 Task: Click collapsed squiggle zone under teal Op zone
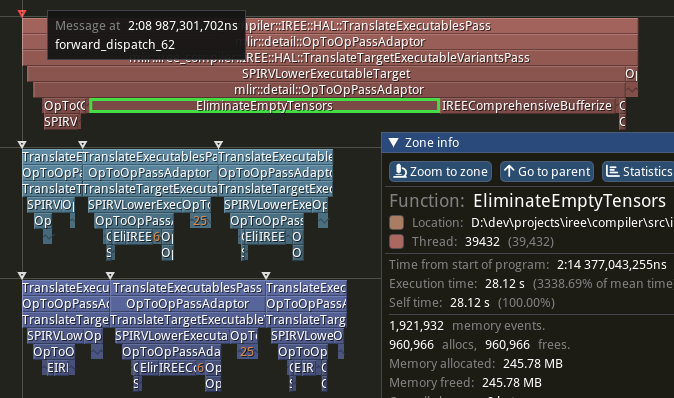47,237
